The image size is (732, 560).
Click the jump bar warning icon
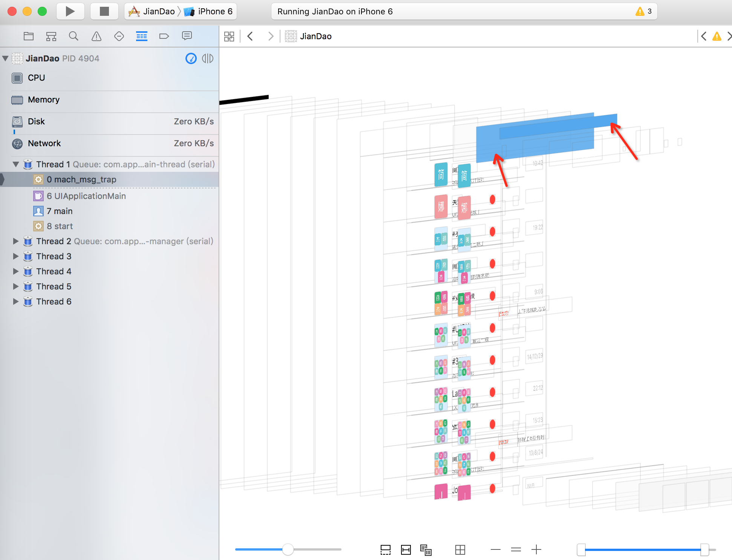click(x=717, y=36)
